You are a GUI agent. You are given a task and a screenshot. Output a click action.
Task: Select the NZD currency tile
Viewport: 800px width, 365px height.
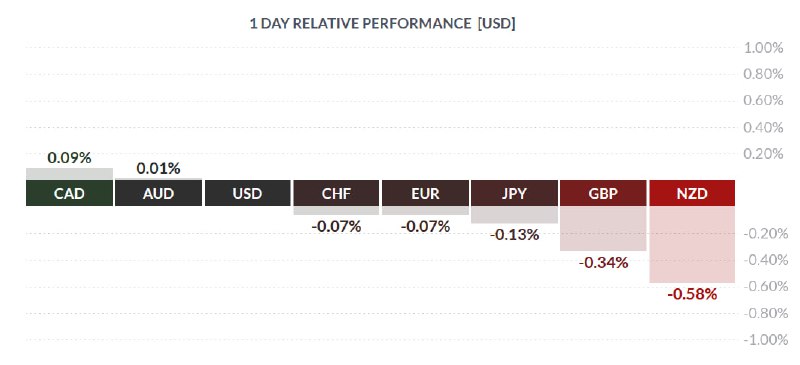coord(692,193)
